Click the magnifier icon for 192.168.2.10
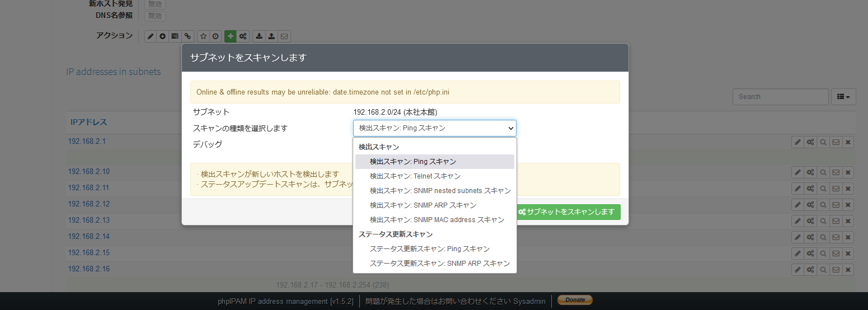 (x=823, y=172)
